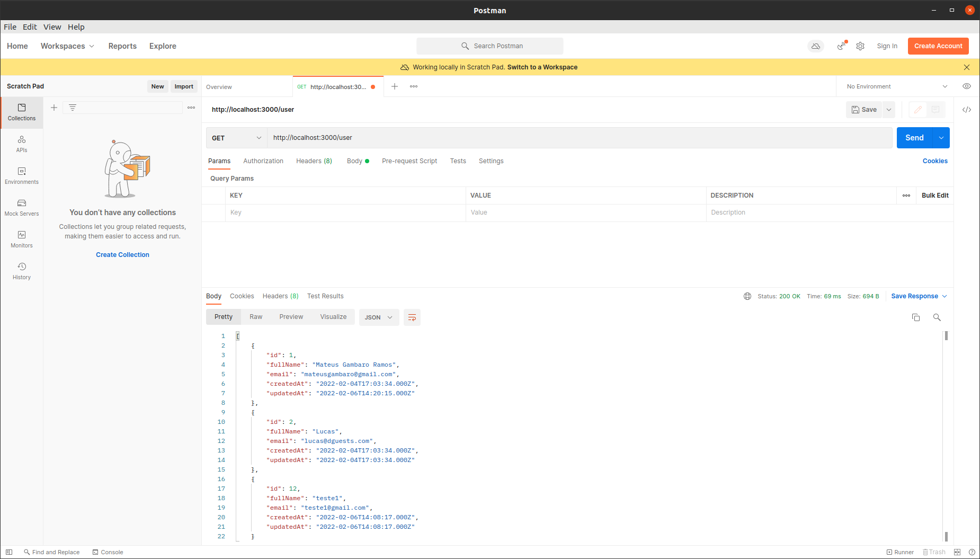Click the Send button
This screenshot has height=559, width=980.
914,138
